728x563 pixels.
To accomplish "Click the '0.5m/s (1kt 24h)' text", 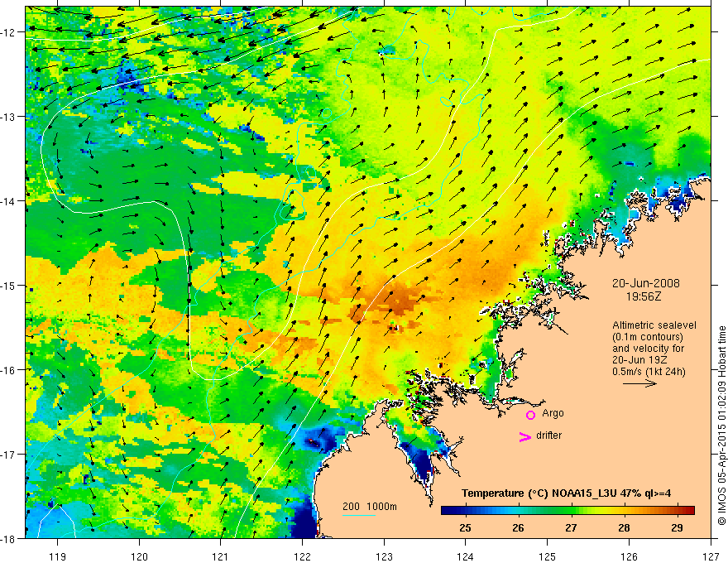I will tap(649, 371).
